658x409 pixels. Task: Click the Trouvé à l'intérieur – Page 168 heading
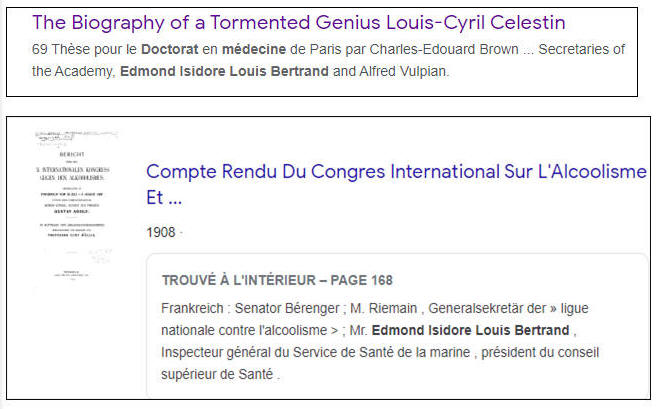click(276, 279)
